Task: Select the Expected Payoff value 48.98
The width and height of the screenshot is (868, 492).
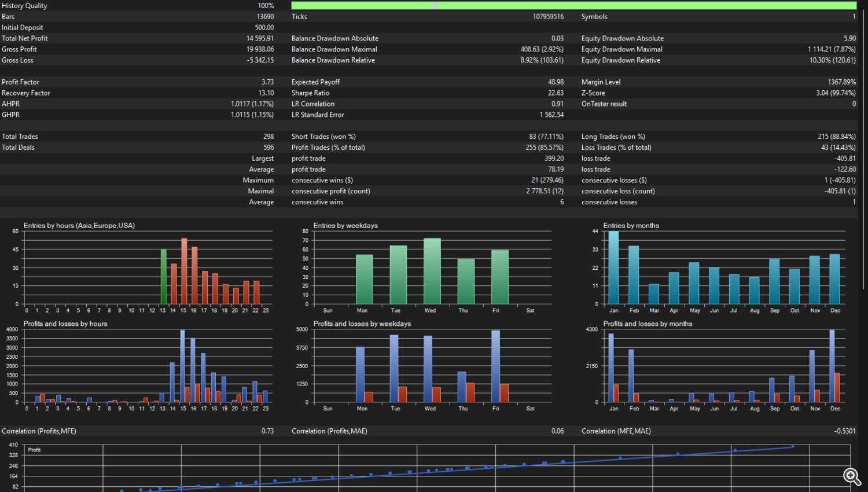Action: coord(556,82)
